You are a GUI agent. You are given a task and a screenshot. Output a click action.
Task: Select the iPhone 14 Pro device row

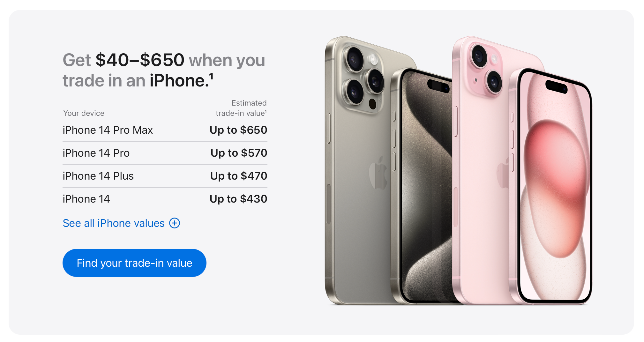coord(165,153)
